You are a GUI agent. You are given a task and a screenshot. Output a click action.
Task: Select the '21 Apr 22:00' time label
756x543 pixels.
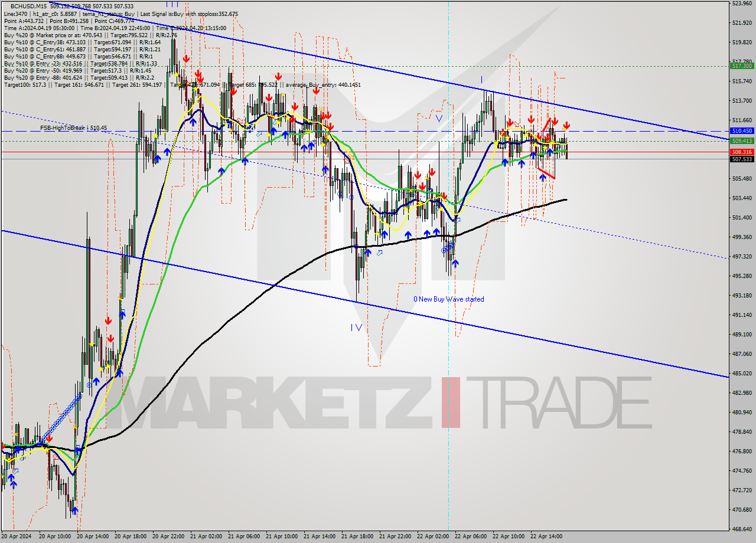click(396, 537)
